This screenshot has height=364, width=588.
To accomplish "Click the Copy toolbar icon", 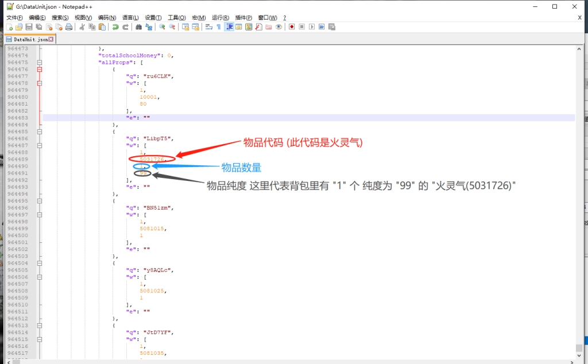I will click(92, 27).
